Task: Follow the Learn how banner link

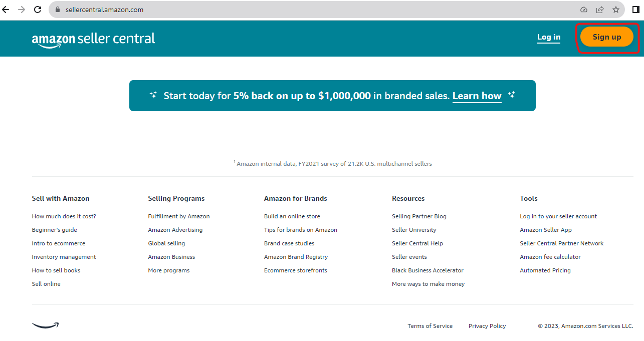Action: coord(477,96)
